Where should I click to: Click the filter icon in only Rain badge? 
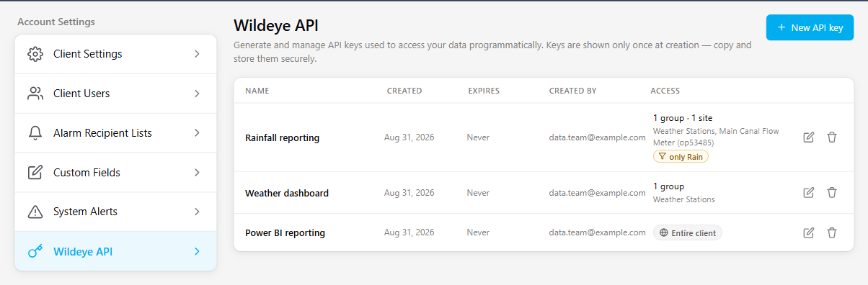(662, 157)
